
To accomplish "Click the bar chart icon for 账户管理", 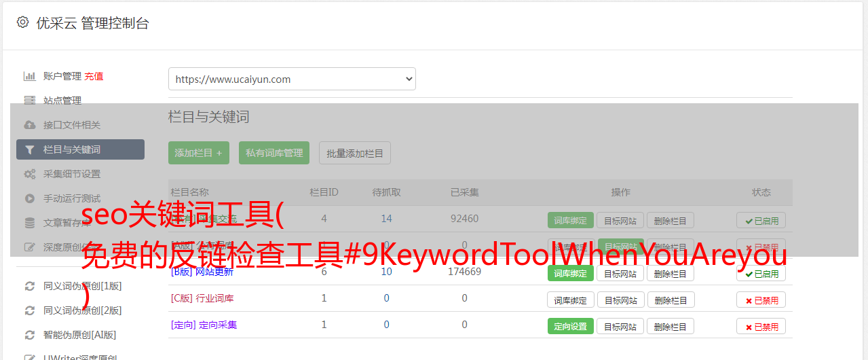I will coord(29,76).
